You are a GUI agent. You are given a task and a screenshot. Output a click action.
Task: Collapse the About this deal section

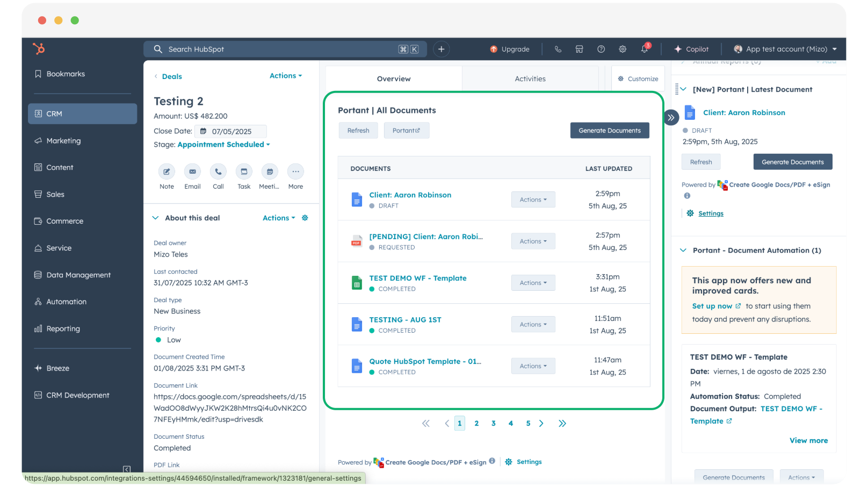155,218
